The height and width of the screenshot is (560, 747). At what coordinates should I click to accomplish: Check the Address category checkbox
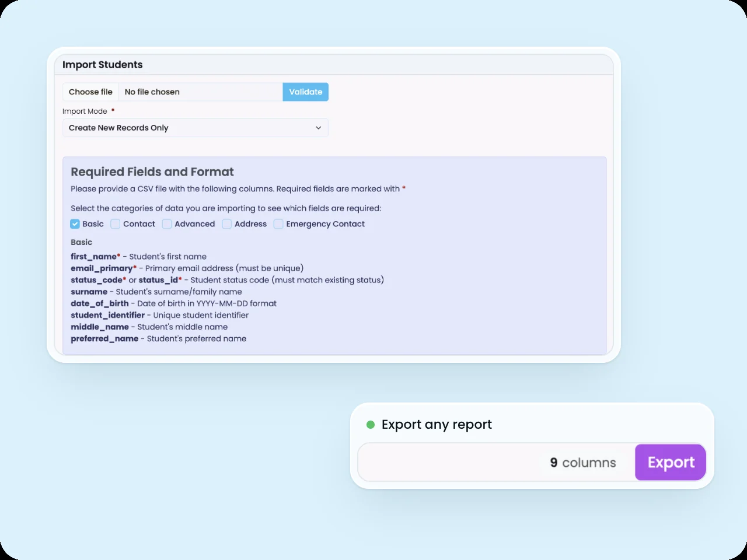(x=227, y=224)
